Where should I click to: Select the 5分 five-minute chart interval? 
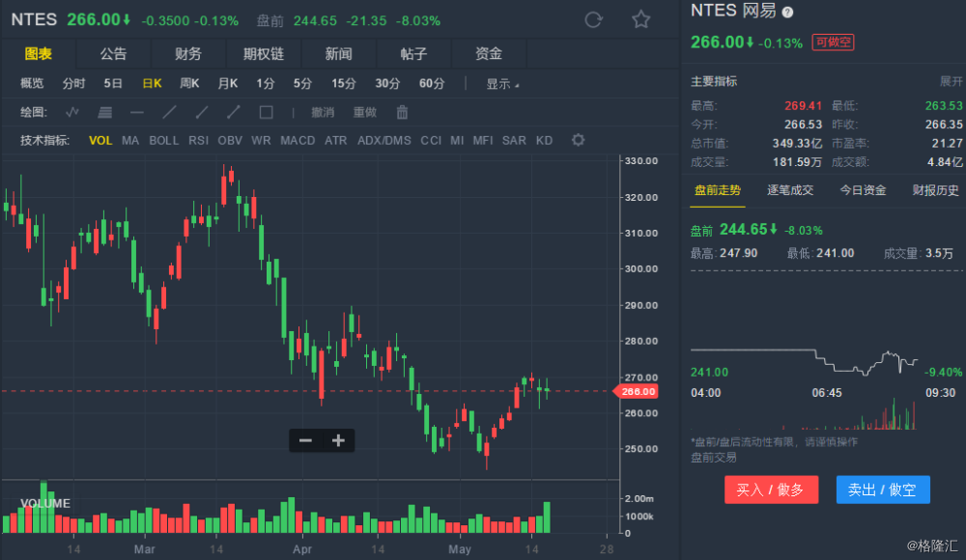[x=302, y=84]
